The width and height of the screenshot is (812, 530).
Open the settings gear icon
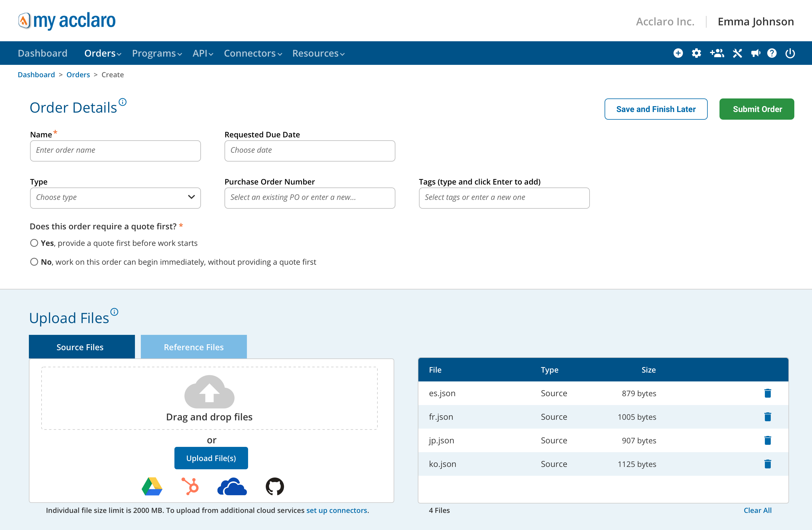697,53
